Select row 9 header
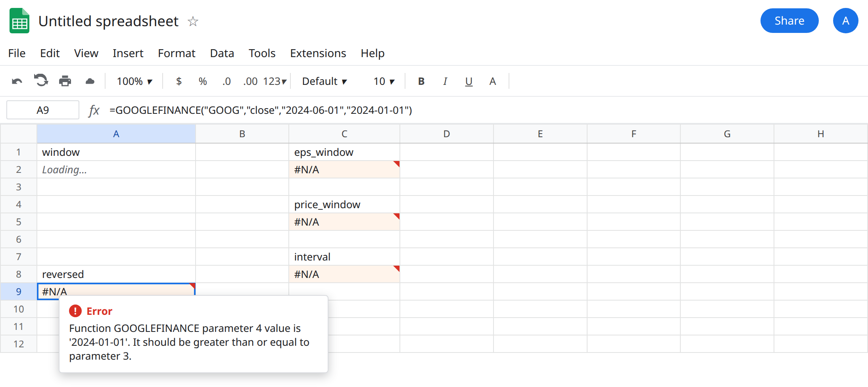The height and width of the screenshot is (387, 868). click(x=19, y=292)
